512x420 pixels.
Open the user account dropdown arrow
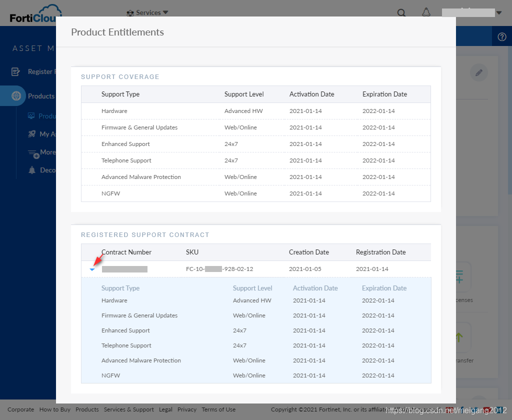(x=498, y=12)
